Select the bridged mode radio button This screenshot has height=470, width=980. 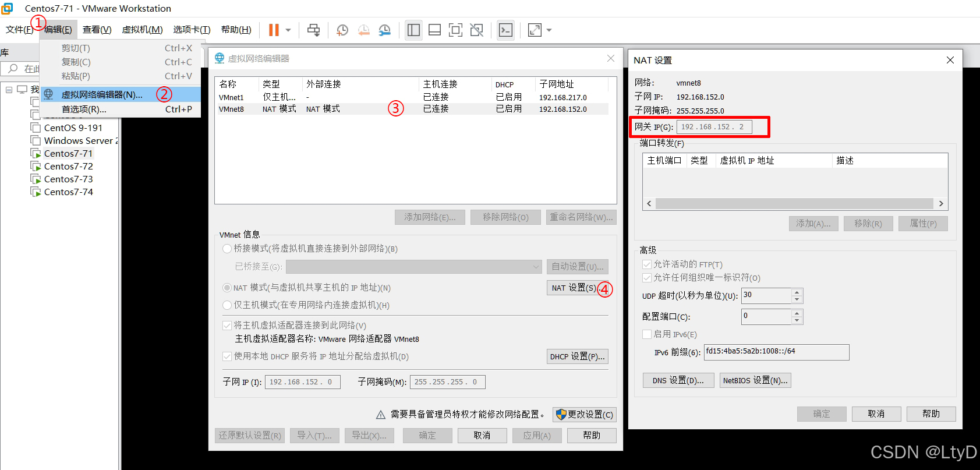[227, 249]
